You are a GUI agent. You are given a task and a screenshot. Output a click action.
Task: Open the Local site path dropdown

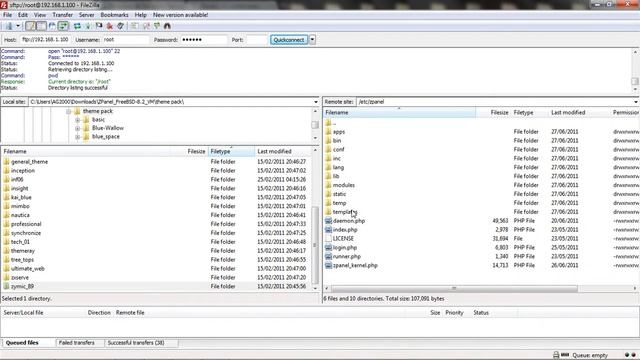(316, 102)
